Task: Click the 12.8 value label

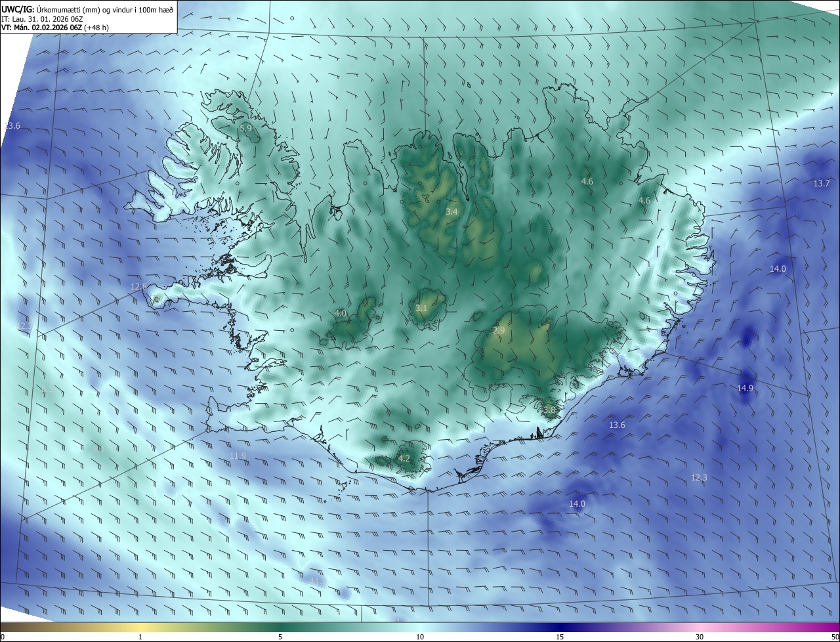Action: point(139,287)
